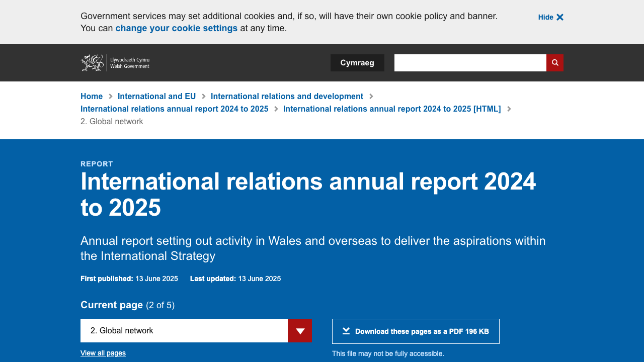Image resolution: width=644 pixels, height=362 pixels.
Task: Go to Home breadcrumb
Action: [92, 96]
